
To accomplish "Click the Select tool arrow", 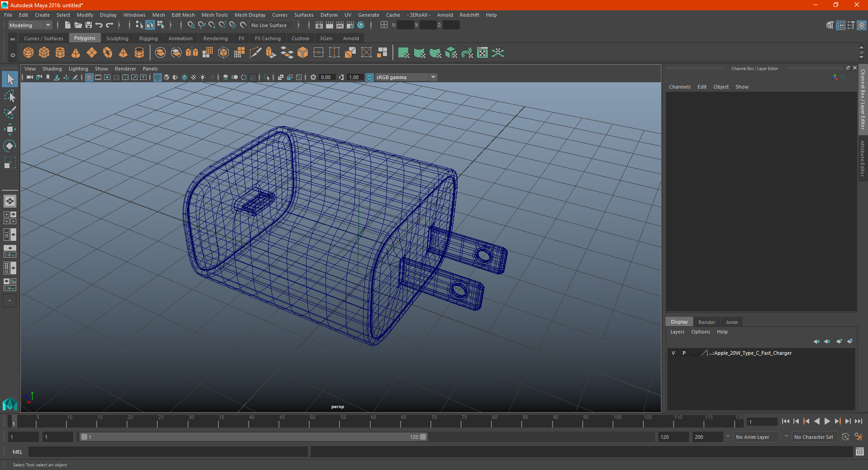I will (x=9, y=79).
